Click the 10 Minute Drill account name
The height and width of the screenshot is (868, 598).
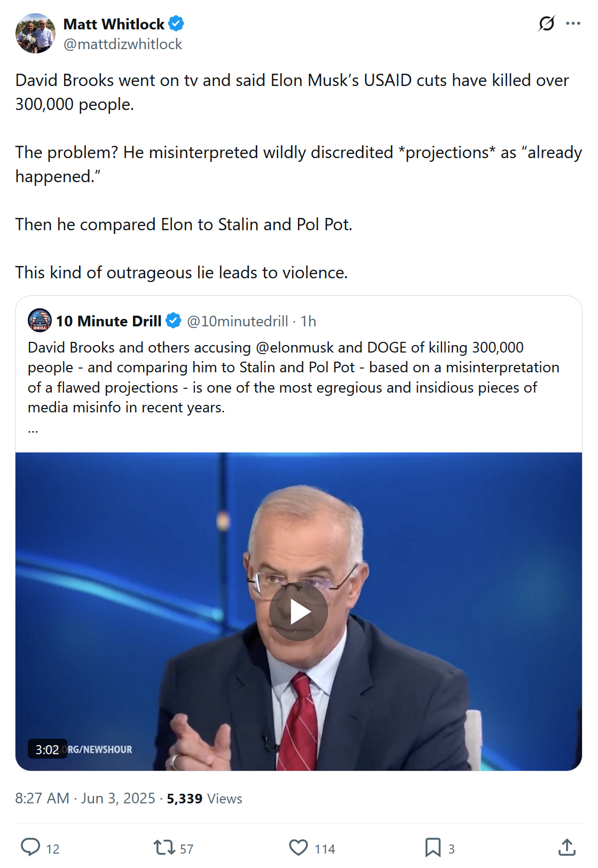pyautogui.click(x=109, y=321)
